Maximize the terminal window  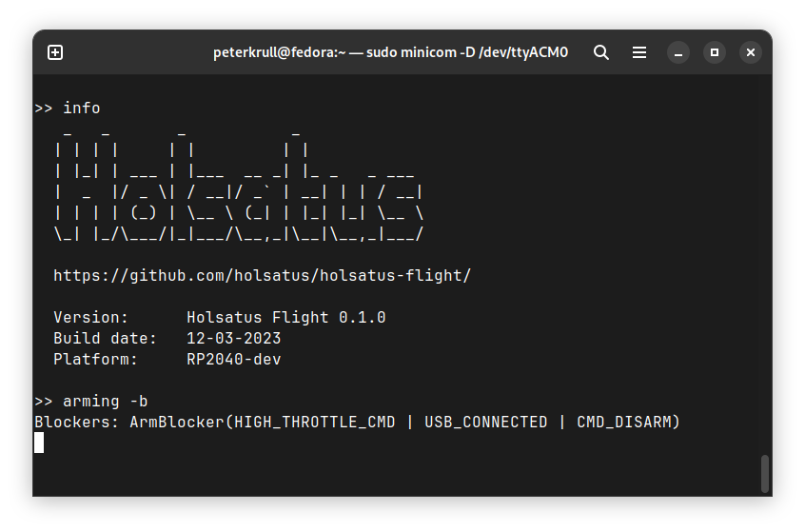[x=715, y=52]
